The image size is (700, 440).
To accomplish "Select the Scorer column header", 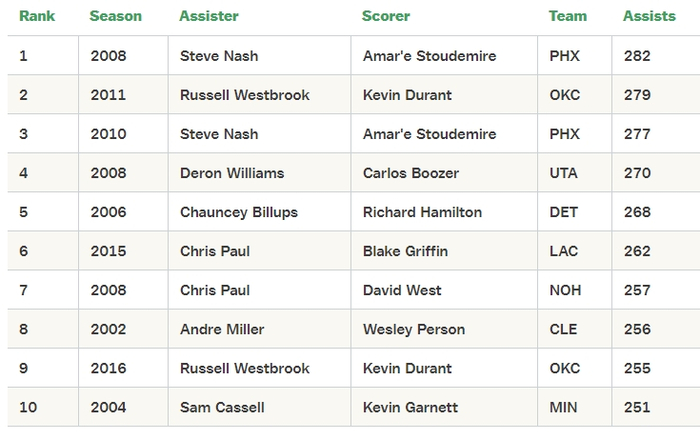I will [x=386, y=16].
